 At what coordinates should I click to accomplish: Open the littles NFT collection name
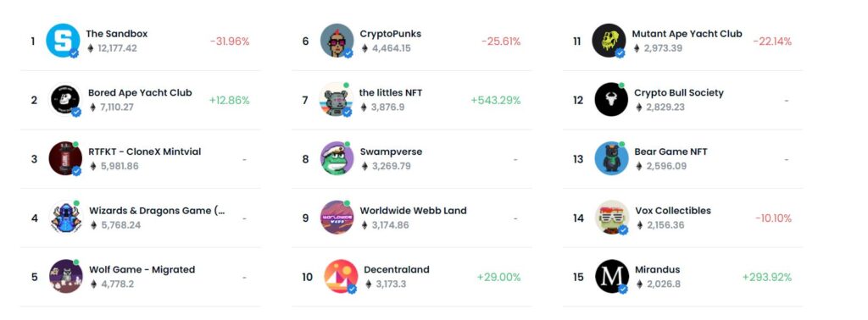[390, 93]
